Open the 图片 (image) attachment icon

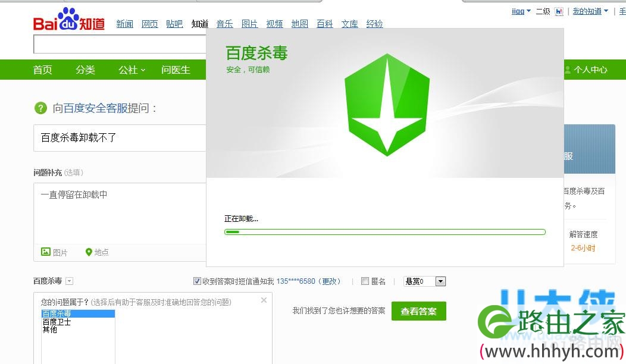point(46,252)
